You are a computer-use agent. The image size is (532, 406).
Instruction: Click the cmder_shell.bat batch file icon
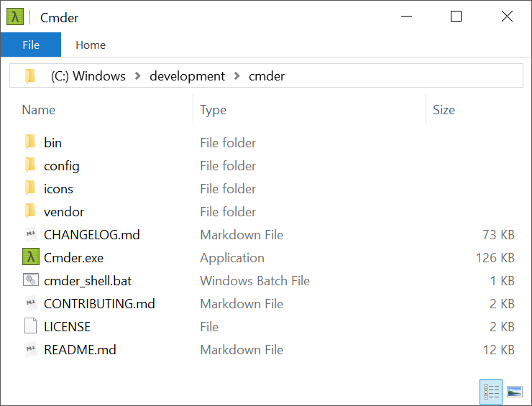coord(31,280)
